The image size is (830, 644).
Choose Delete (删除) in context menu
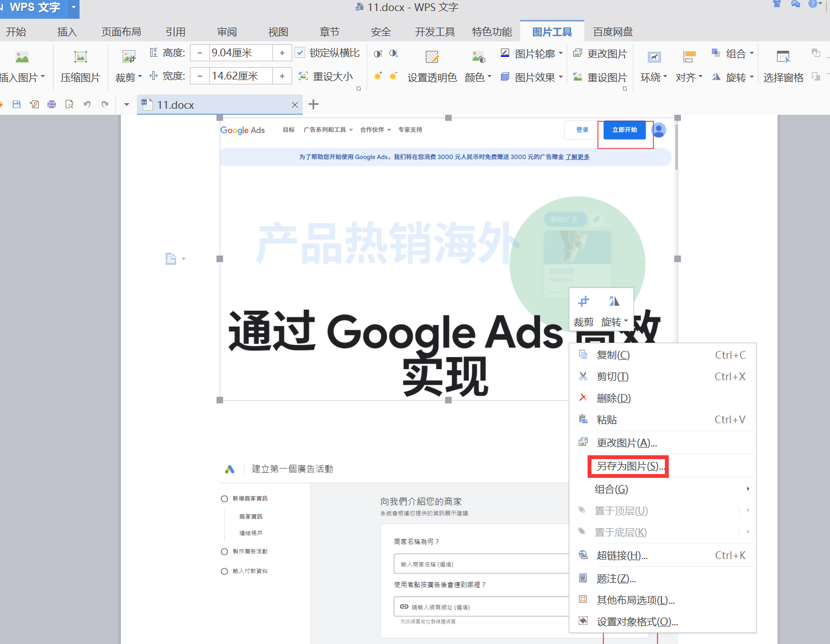(x=663, y=398)
